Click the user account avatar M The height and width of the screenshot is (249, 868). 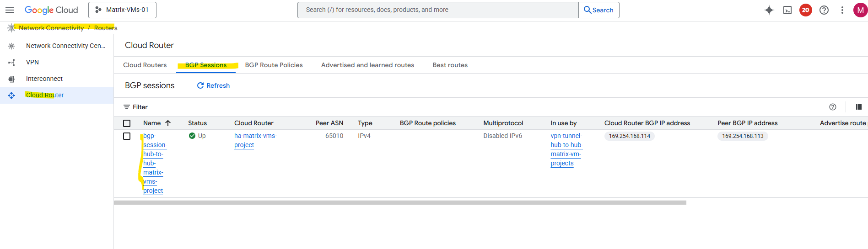pyautogui.click(x=860, y=10)
